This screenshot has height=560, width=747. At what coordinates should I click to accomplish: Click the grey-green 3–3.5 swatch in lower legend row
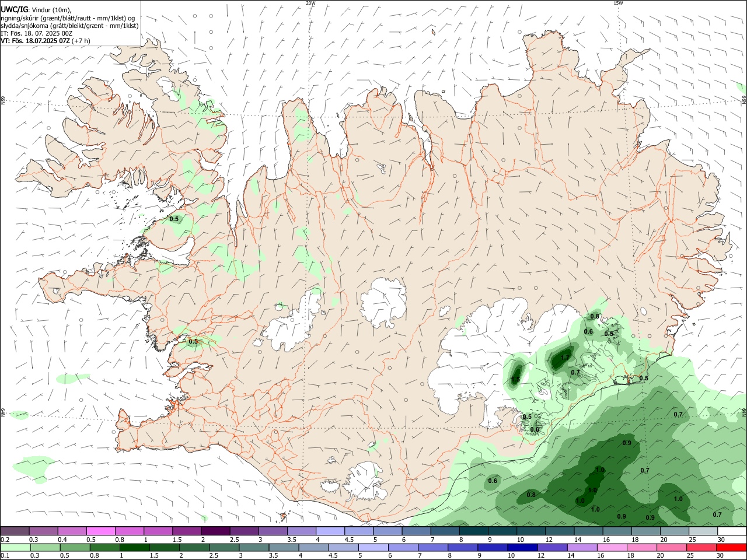tap(254, 548)
